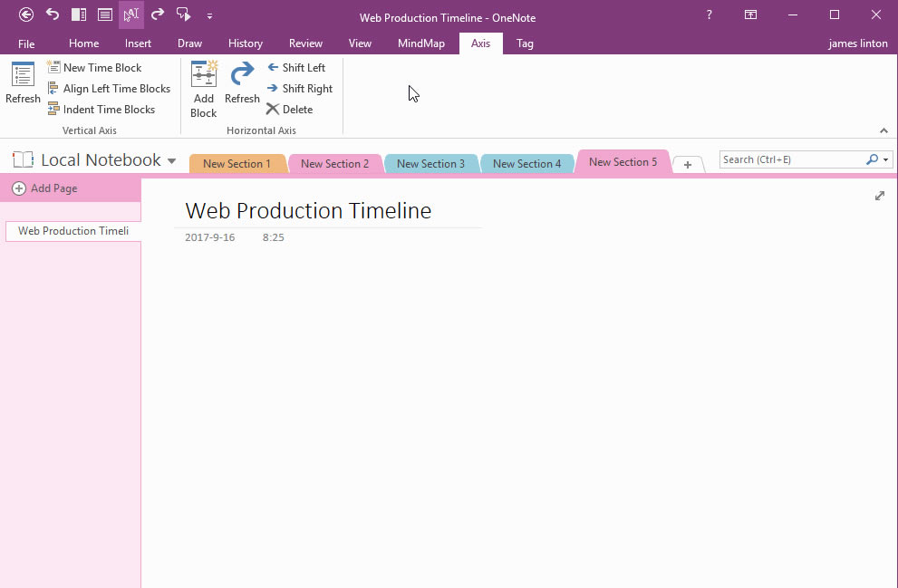Add a new page with Add Page

44,188
